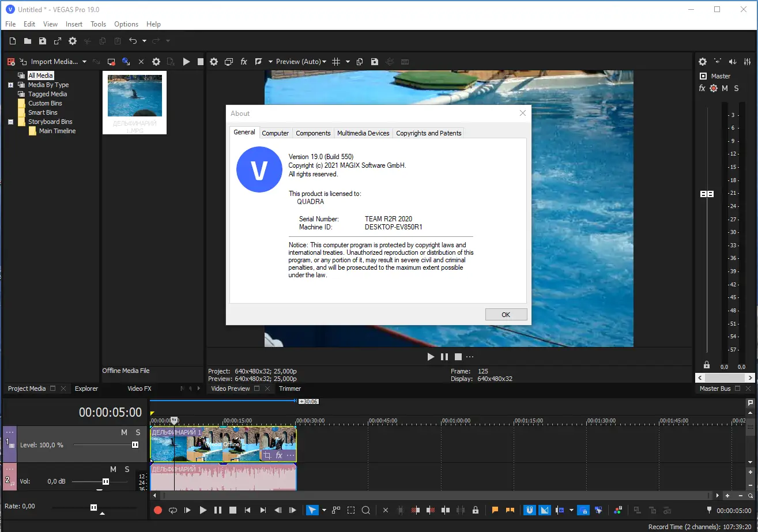Open the Import Media dropdown arrow
Image resolution: width=758 pixels, height=532 pixels.
[x=84, y=62]
